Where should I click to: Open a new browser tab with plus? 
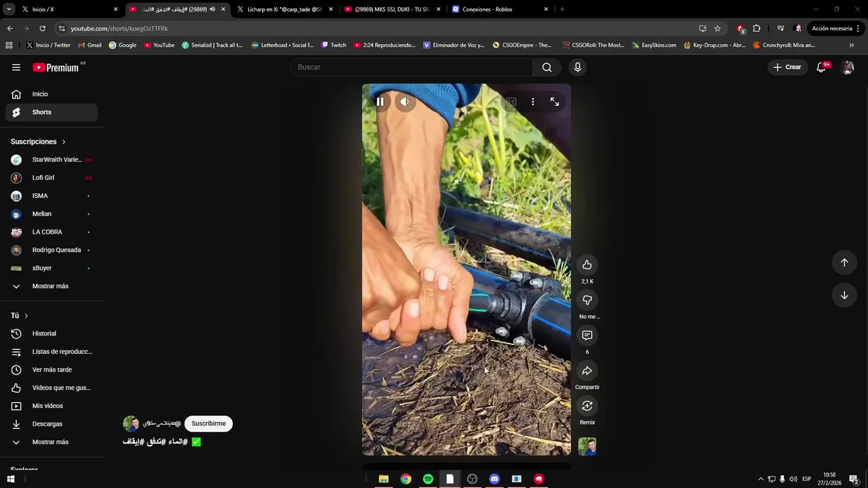562,9
